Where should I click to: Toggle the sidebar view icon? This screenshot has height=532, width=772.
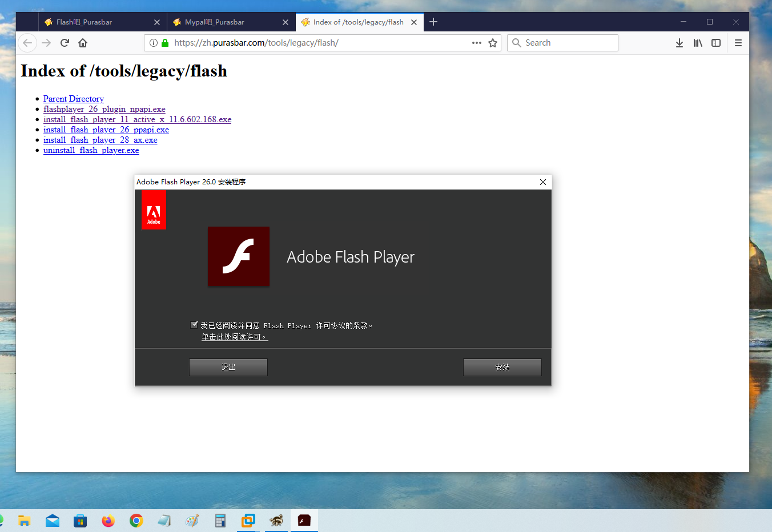[x=716, y=43]
